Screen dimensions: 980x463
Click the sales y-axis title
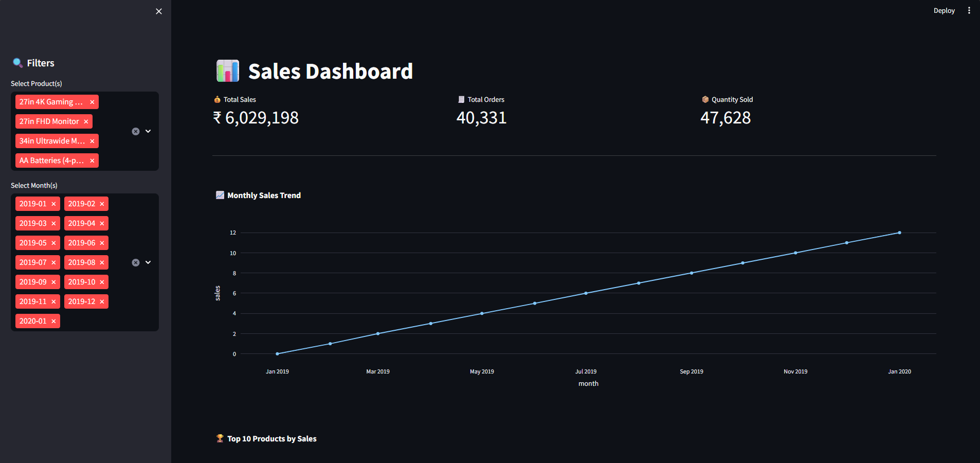coord(217,293)
